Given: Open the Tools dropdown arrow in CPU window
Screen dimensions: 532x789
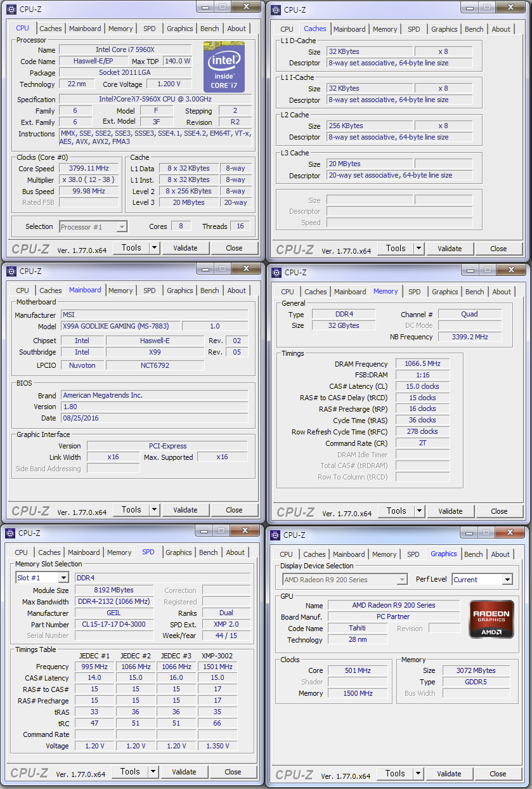Looking at the screenshot, I should pos(154,248).
